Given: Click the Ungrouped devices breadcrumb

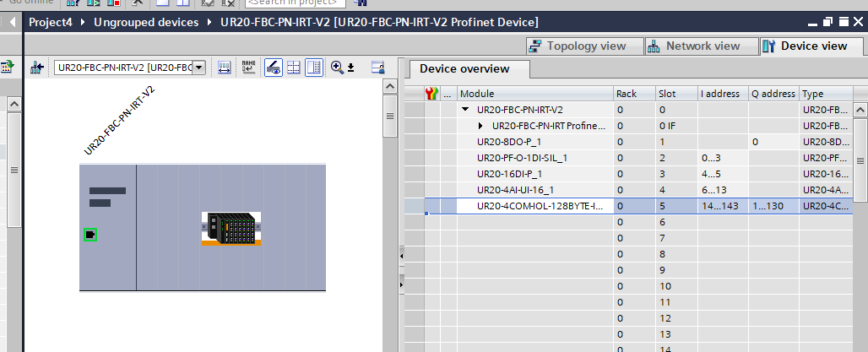Looking at the screenshot, I should [146, 23].
